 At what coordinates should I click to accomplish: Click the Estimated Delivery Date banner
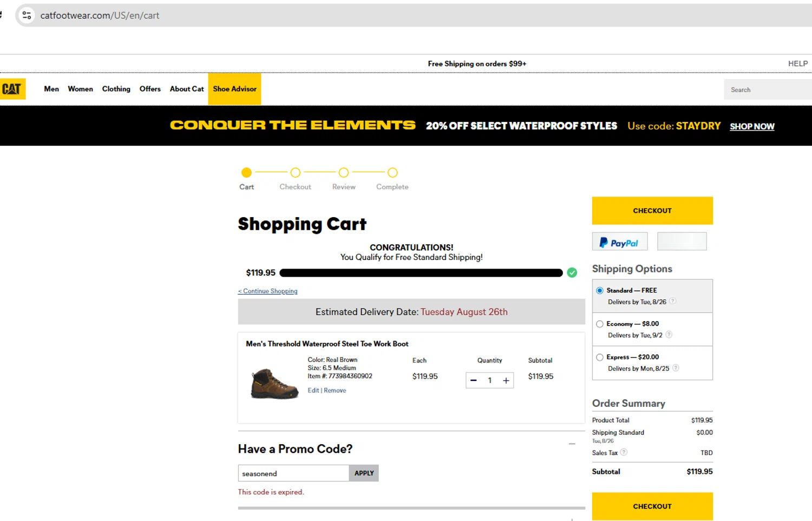pos(411,312)
